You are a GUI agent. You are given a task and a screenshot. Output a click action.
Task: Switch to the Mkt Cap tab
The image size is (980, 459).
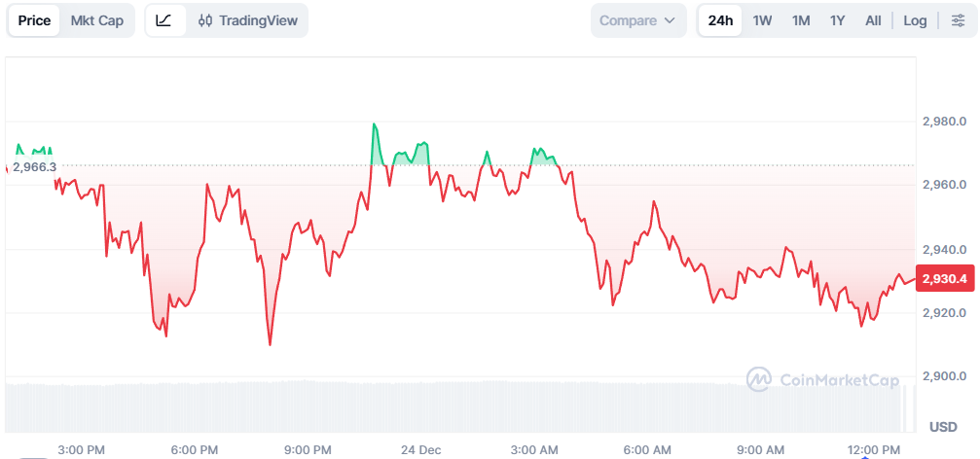pos(97,20)
